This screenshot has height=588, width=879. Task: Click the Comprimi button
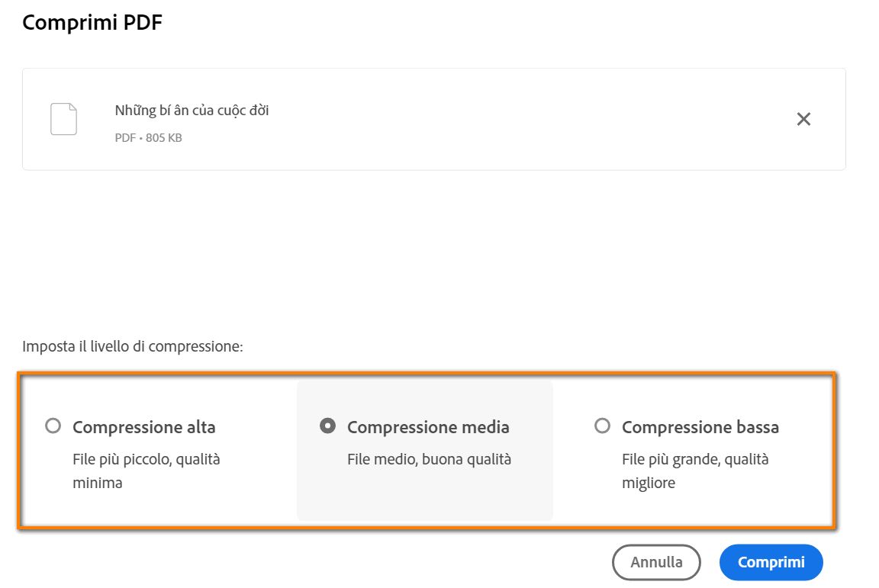771,561
